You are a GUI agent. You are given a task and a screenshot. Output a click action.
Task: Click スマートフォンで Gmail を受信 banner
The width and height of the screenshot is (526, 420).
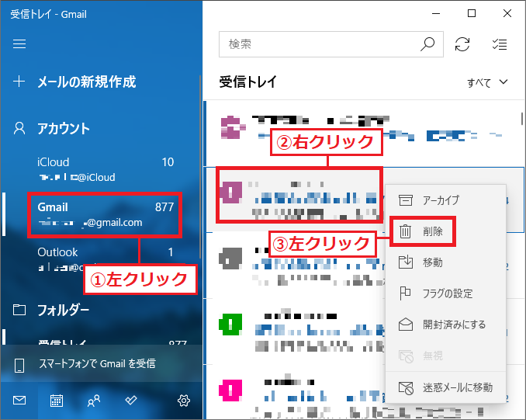[102, 364]
